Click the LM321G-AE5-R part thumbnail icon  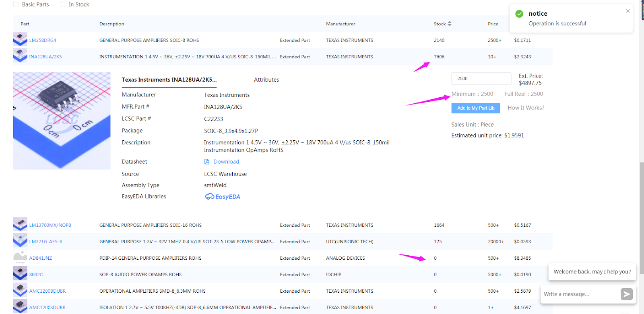tap(20, 240)
